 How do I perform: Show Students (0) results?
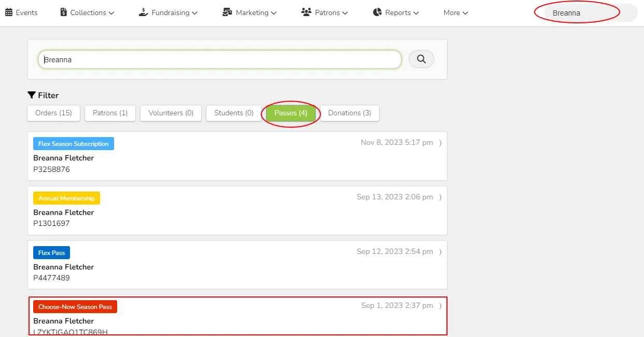click(234, 113)
